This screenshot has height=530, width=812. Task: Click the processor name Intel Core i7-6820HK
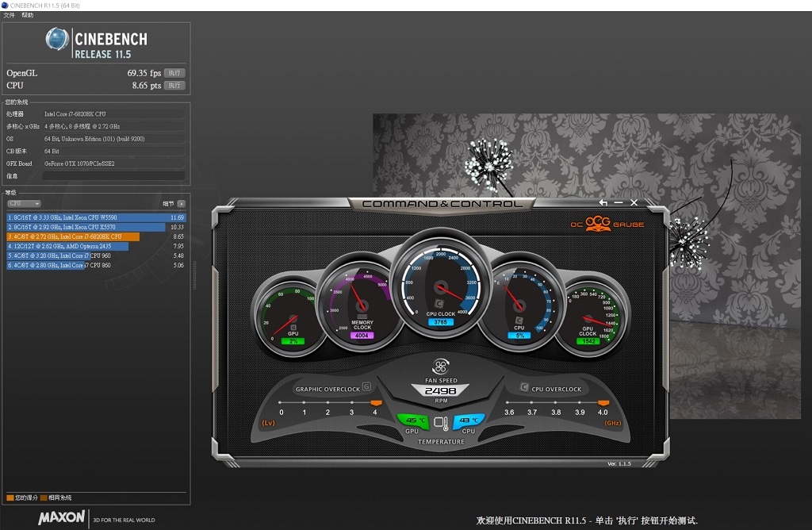point(75,114)
